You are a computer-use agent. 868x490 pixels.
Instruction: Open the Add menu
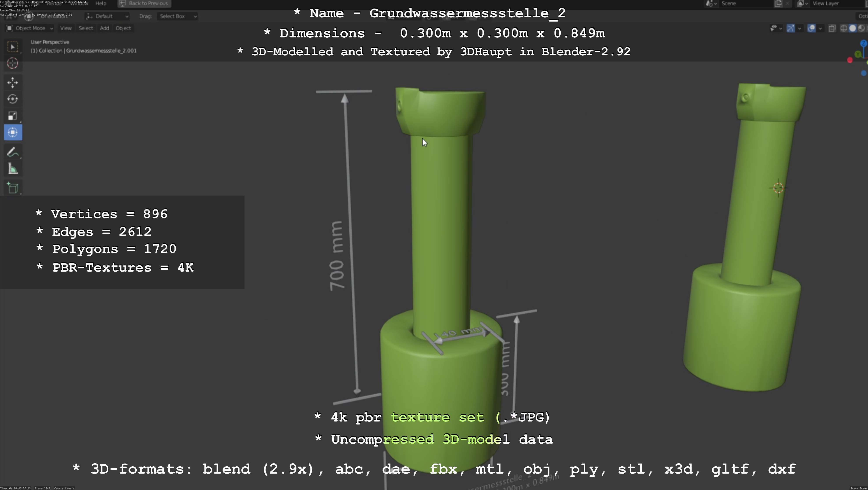104,28
